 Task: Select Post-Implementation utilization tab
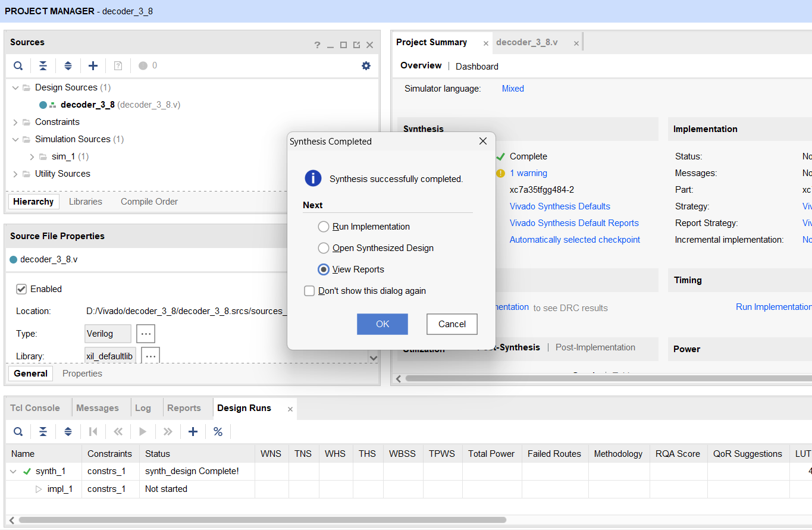(595, 347)
